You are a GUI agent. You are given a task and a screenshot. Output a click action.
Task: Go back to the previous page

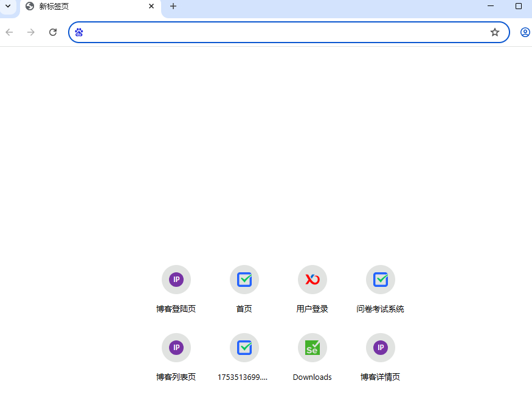click(x=10, y=32)
